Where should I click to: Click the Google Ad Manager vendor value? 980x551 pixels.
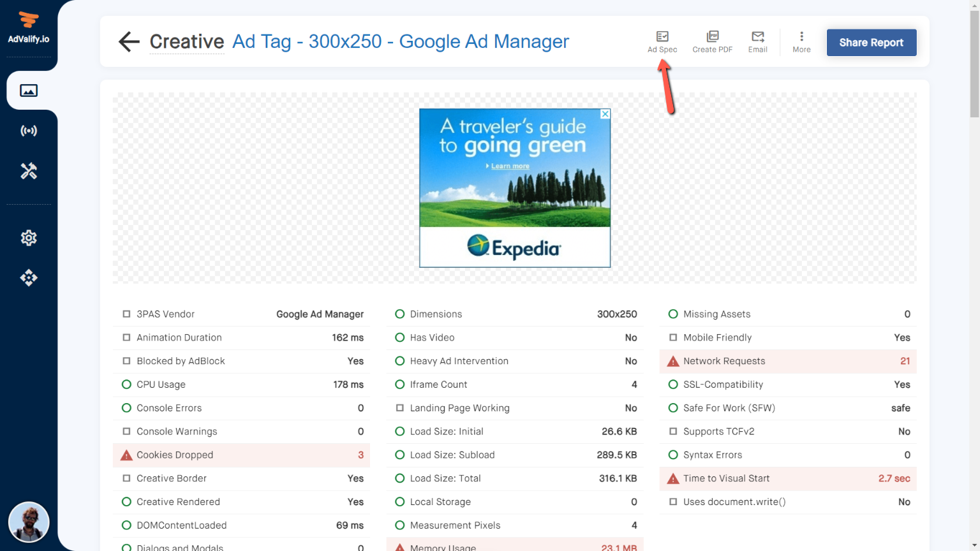(320, 314)
